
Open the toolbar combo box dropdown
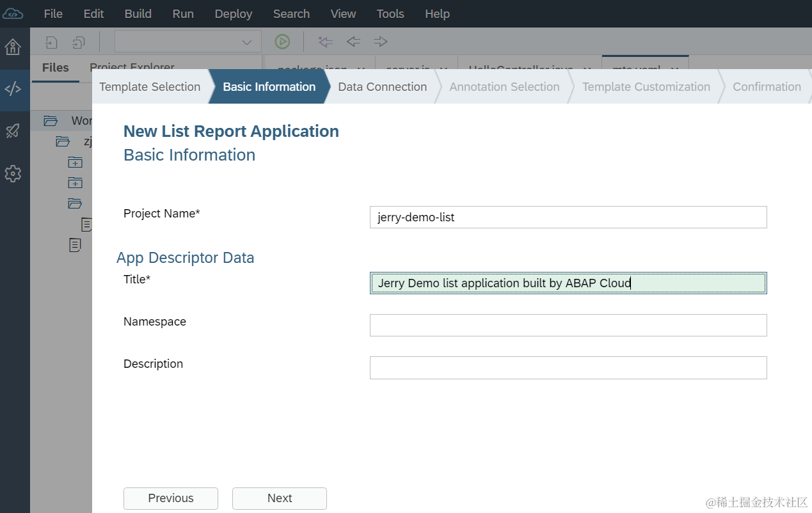coord(188,42)
